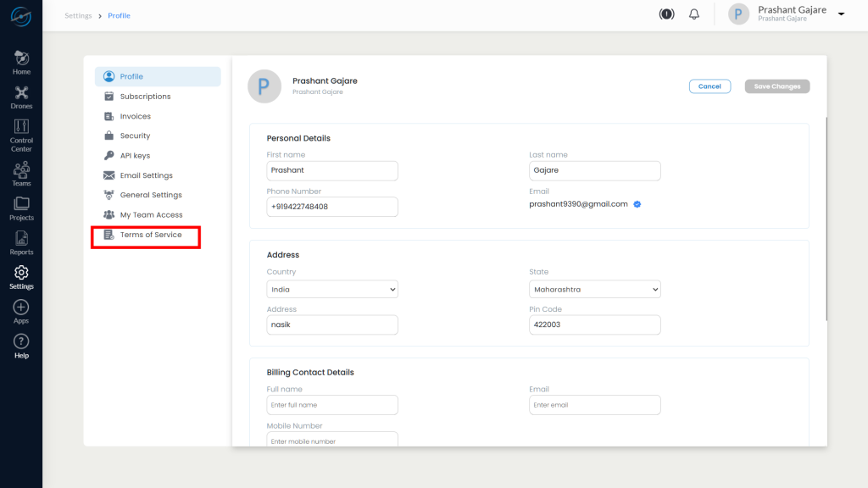868x488 pixels.
Task: Open notifications via the bell icon
Action: (693, 14)
